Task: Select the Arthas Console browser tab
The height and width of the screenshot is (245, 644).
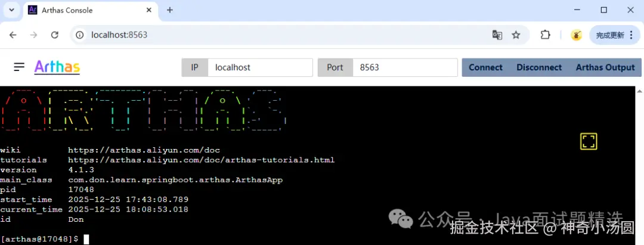Action: coord(91,10)
